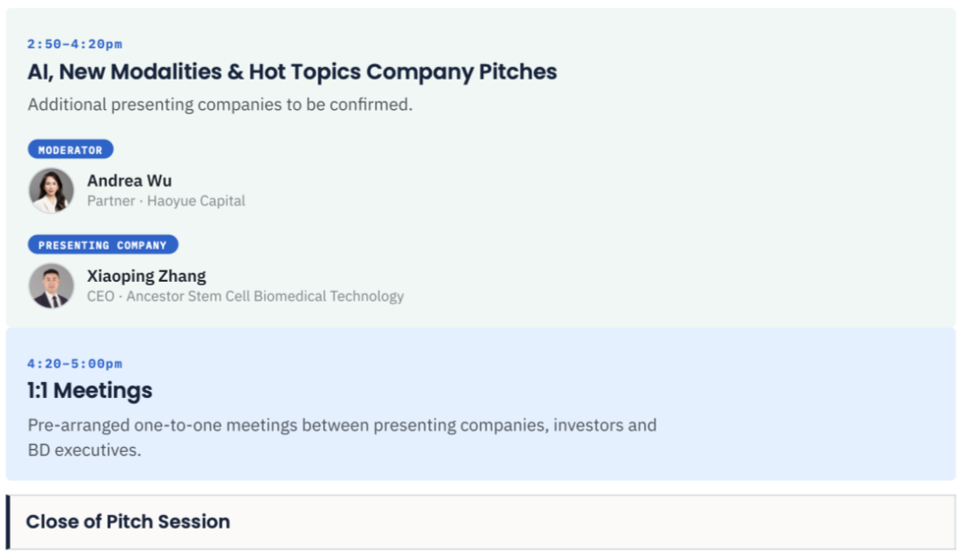Click the Close of Pitch Session bar

point(480,522)
